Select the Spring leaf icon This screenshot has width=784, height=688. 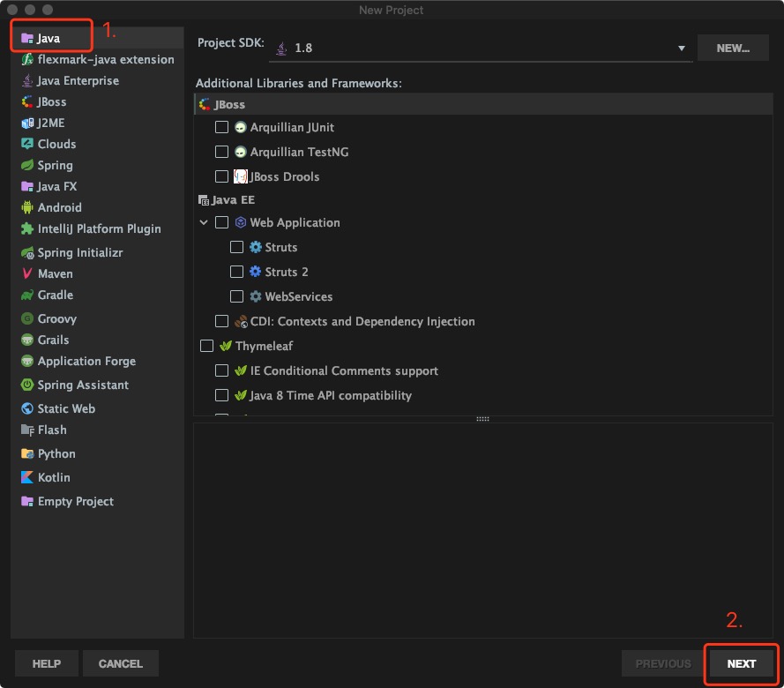point(27,165)
